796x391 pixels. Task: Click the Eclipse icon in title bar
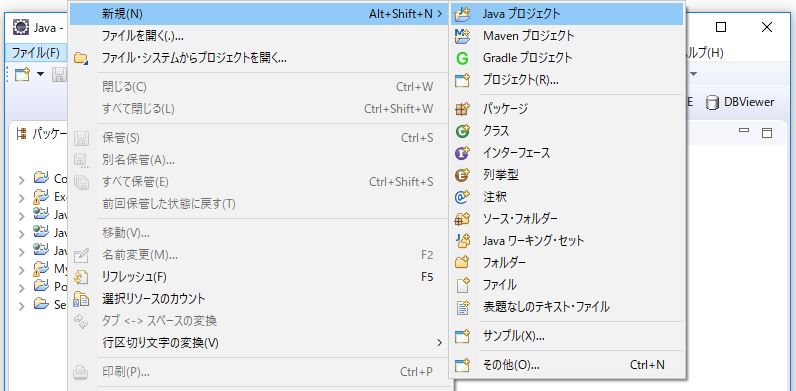click(21, 27)
